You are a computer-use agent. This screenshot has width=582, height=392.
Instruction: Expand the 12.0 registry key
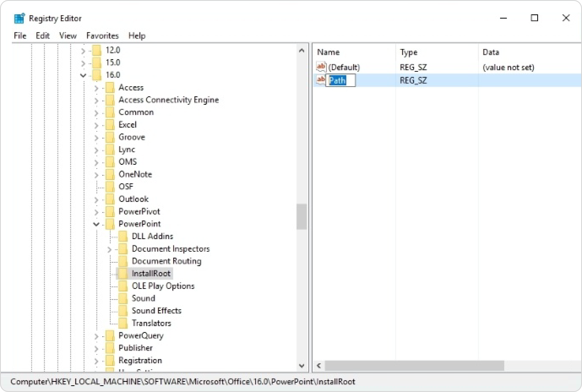pos(83,51)
